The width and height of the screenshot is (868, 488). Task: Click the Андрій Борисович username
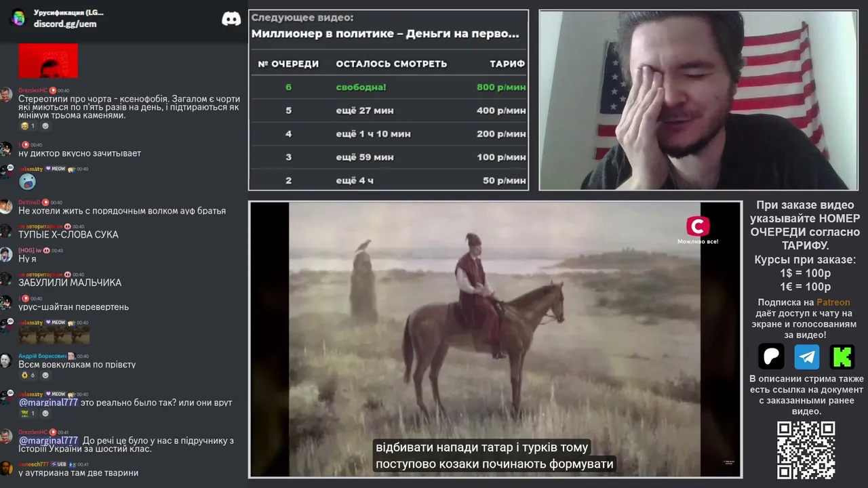(x=42, y=356)
